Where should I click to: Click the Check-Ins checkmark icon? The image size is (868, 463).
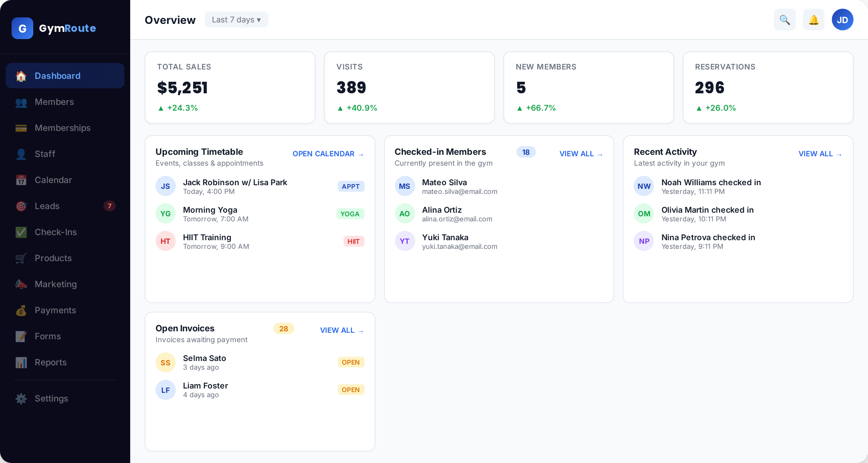(21, 232)
